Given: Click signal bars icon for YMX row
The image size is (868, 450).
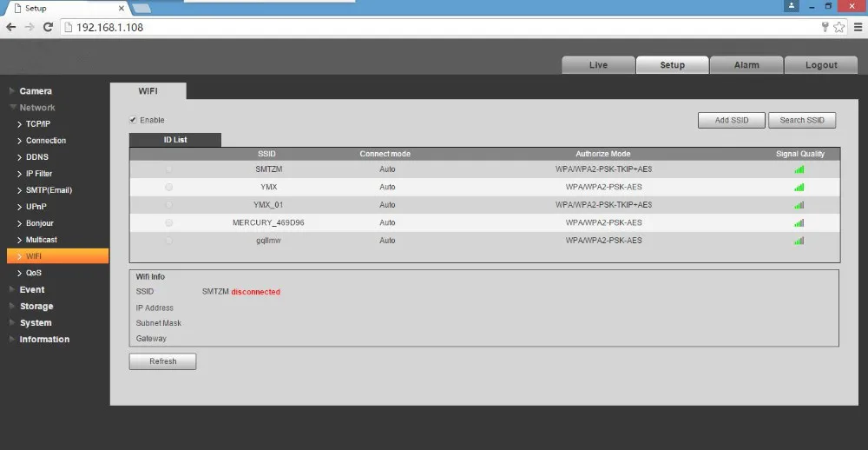Looking at the screenshot, I should 799,187.
